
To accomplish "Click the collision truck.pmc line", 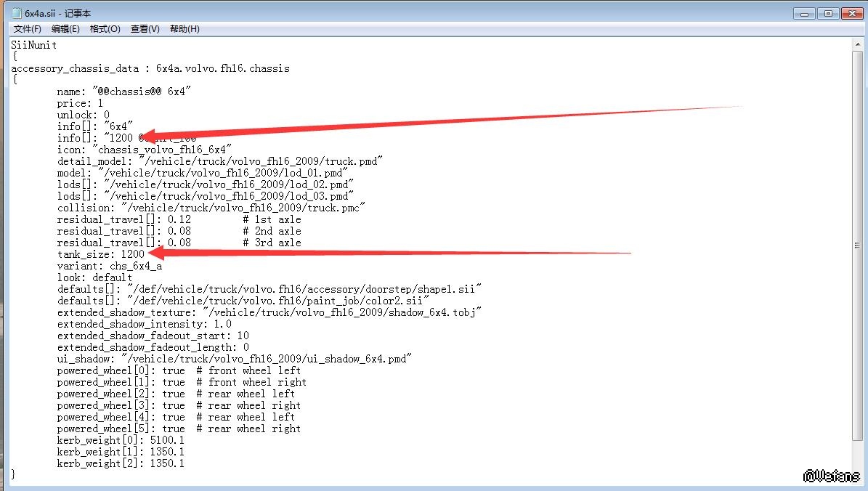I will pos(211,208).
